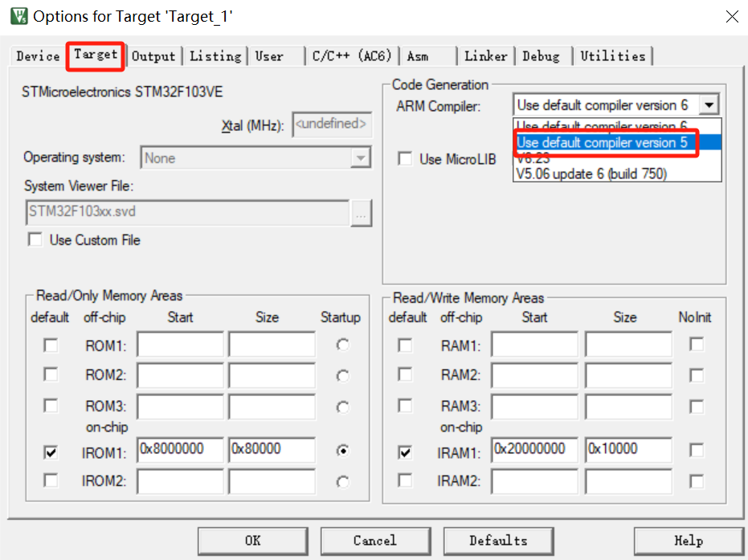The image size is (748, 560).
Task: Click the RAM3 Start address field
Action: point(535,406)
